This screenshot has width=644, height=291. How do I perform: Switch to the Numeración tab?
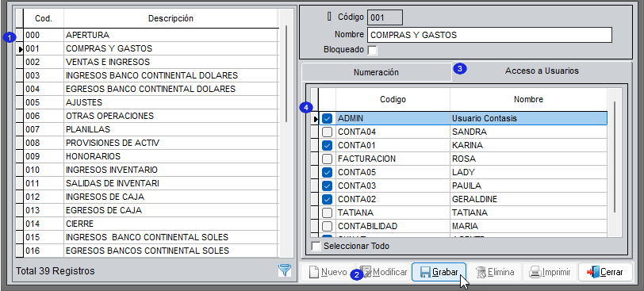(376, 72)
